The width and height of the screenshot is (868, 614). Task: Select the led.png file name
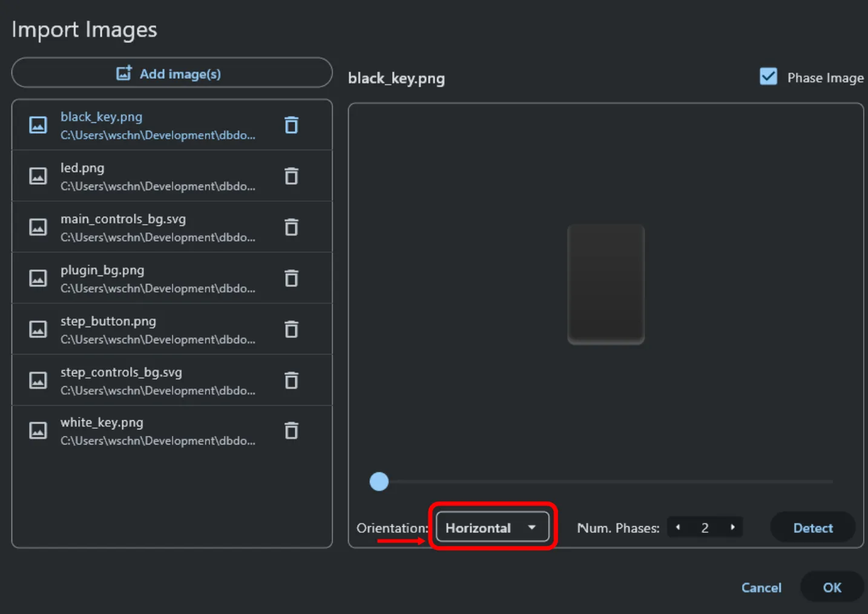coord(82,168)
